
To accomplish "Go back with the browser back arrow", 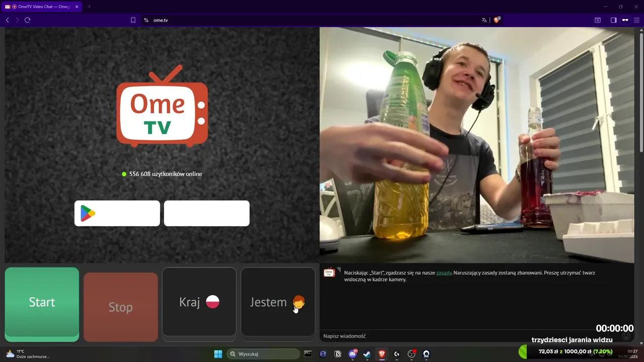I will click(x=7, y=20).
